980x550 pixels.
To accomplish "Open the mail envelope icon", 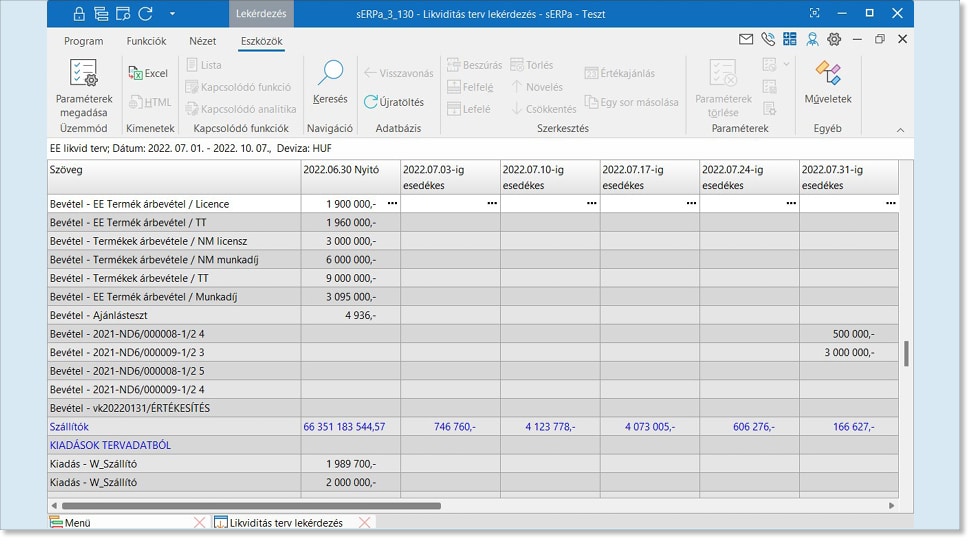I will click(x=746, y=39).
